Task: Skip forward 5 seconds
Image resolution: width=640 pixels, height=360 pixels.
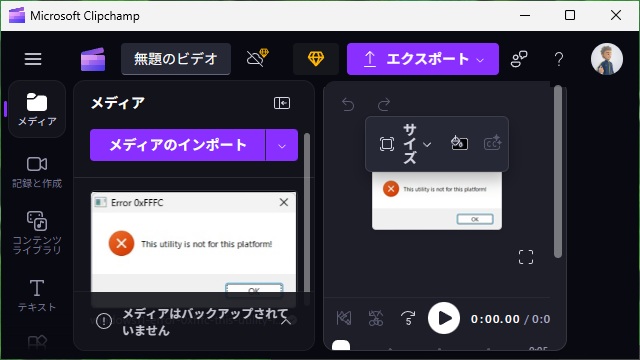Action: (x=408, y=318)
